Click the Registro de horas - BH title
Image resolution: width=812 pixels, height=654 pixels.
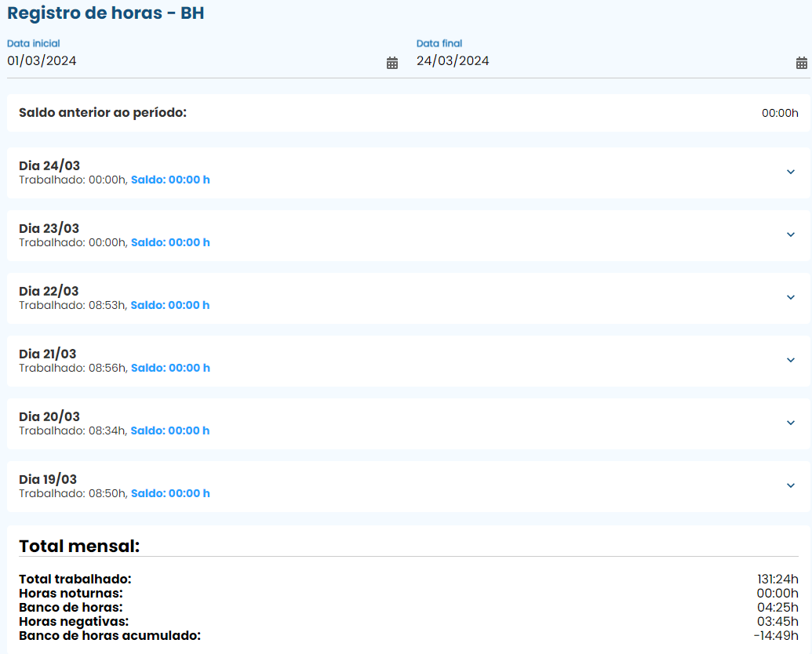[x=106, y=13]
